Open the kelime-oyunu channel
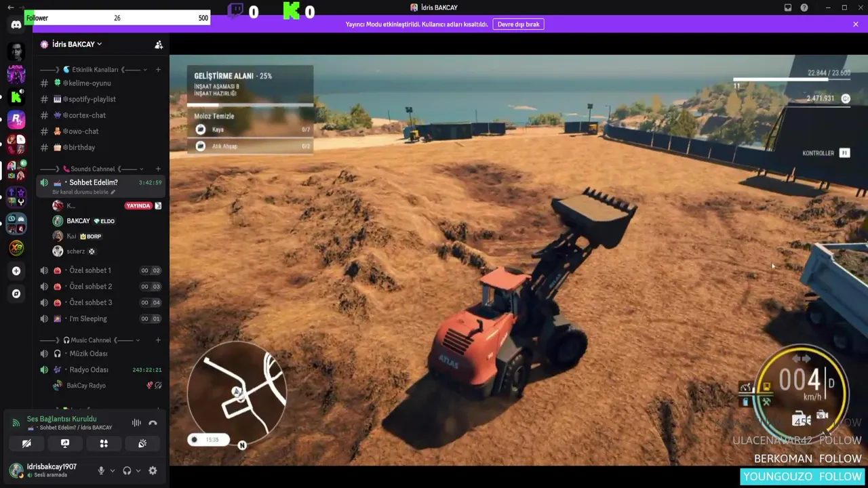Image resolution: width=868 pixels, height=488 pixels. (100, 83)
